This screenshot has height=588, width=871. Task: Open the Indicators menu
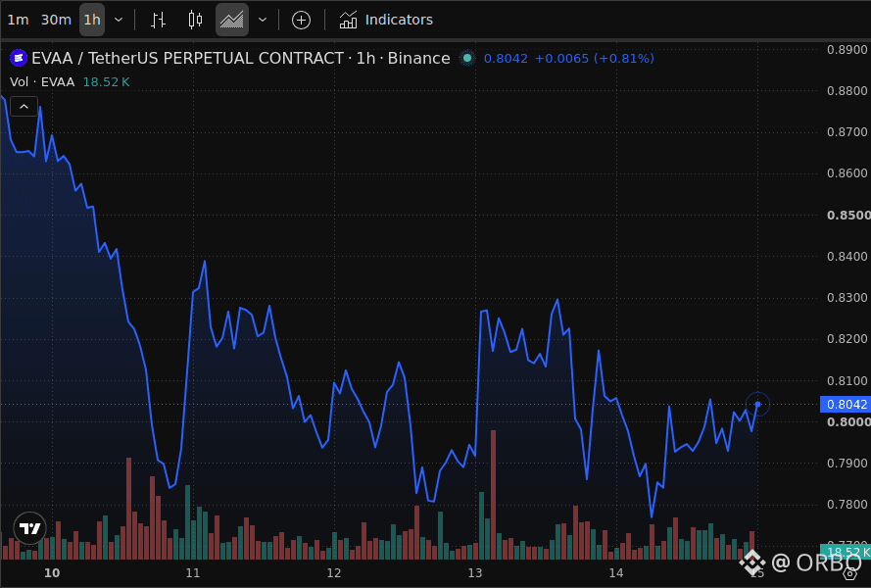pyautogui.click(x=386, y=20)
